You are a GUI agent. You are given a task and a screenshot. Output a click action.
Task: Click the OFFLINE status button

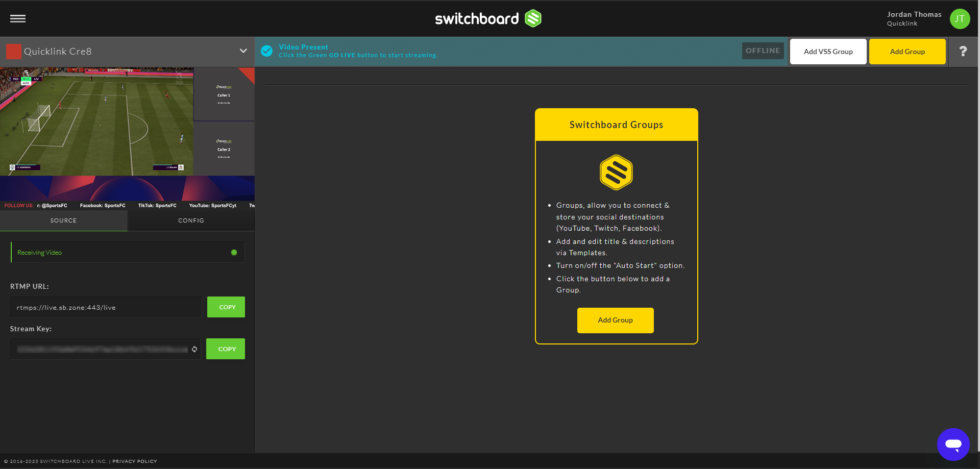click(x=763, y=51)
